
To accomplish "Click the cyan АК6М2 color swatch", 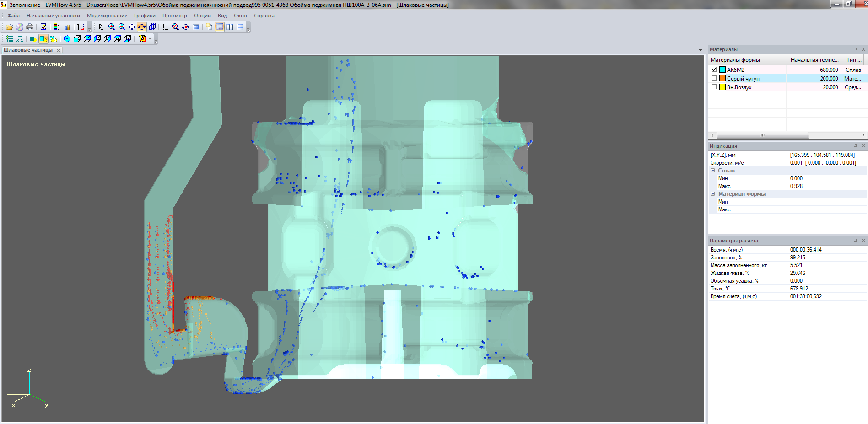I will point(722,70).
